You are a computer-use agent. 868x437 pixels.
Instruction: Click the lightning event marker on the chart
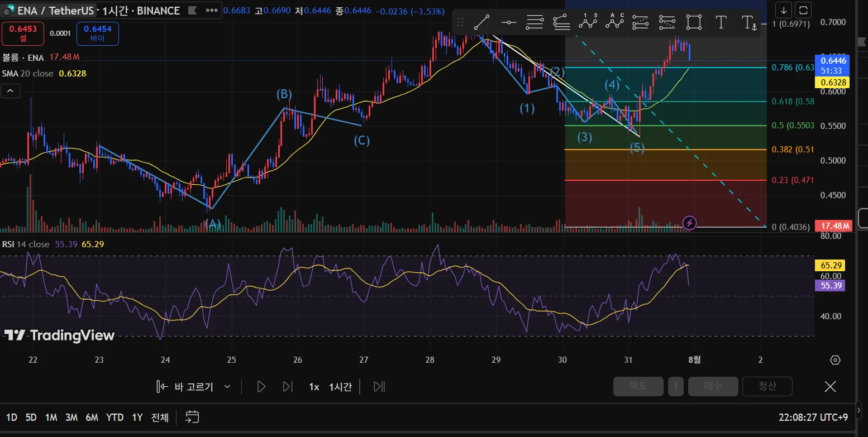coord(690,223)
